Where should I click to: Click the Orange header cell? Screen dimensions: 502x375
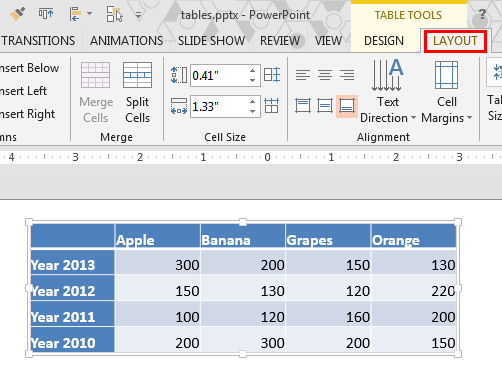pyautogui.click(x=414, y=236)
